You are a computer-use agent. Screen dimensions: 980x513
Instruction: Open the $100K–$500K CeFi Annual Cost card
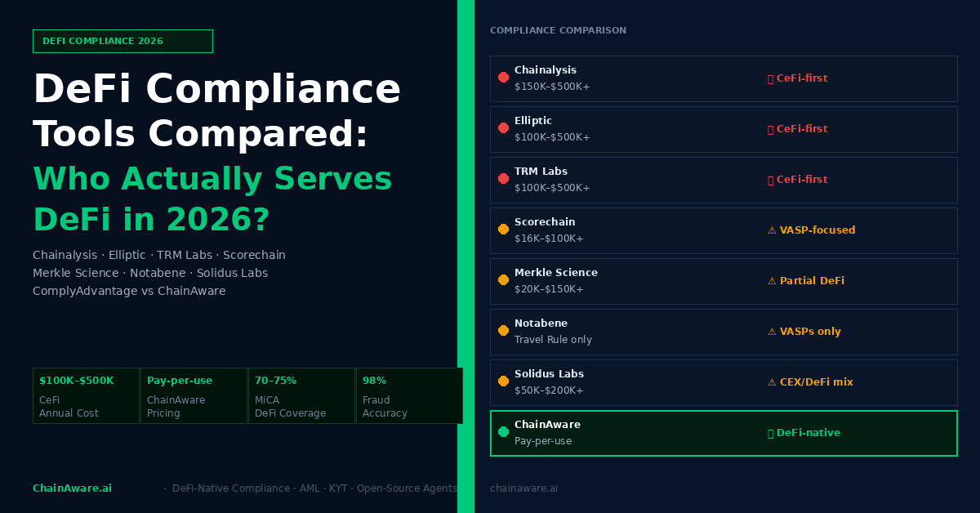point(86,395)
